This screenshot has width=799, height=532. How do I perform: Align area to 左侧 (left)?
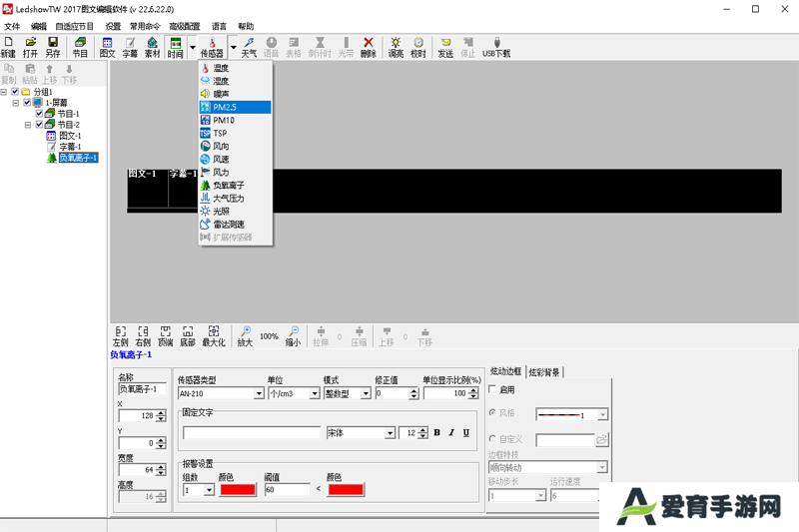[120, 336]
